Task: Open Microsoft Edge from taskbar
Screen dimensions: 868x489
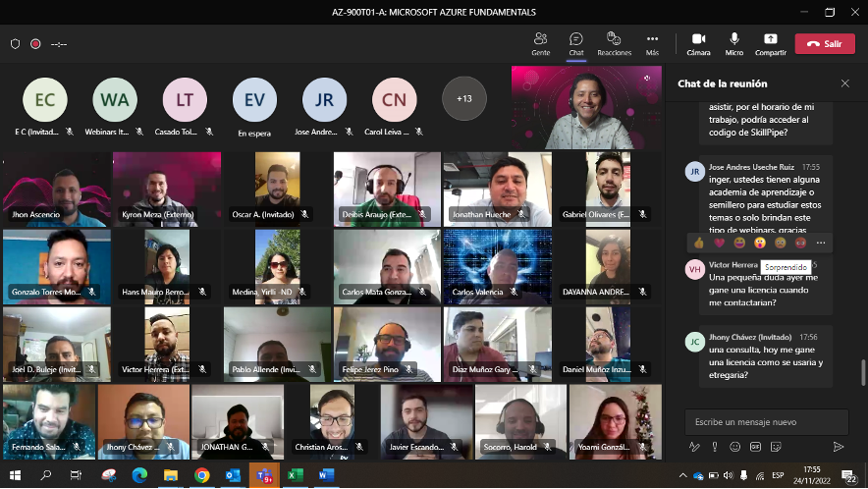Action: coord(139,475)
